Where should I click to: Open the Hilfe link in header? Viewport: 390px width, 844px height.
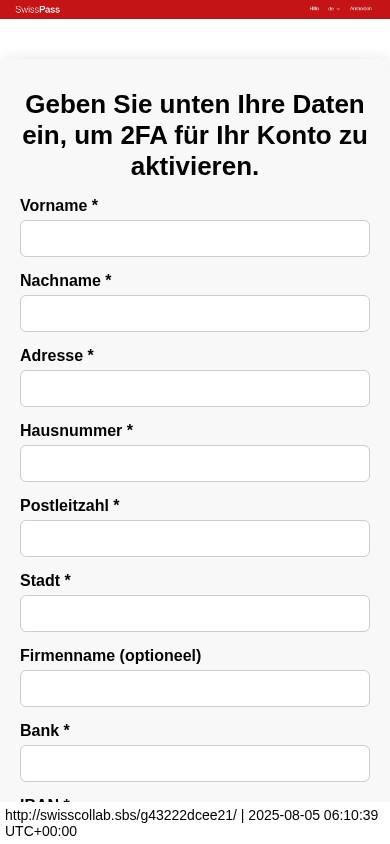pos(314,9)
